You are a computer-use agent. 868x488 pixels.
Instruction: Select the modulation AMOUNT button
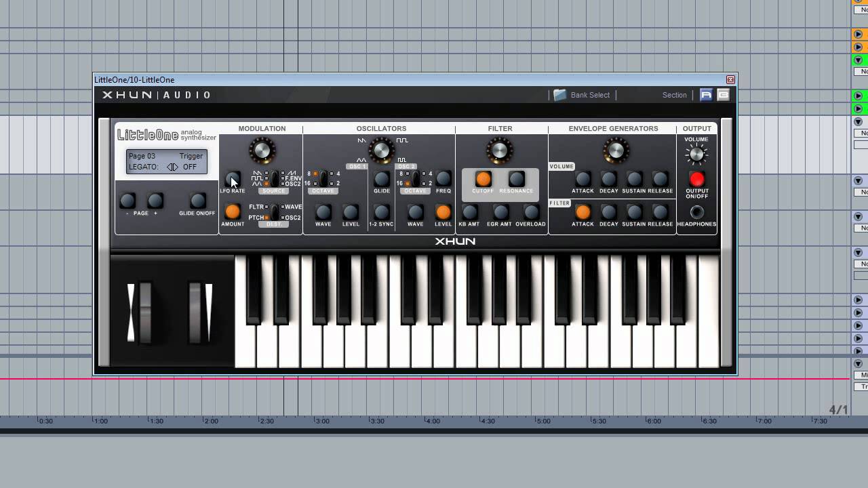point(233,212)
